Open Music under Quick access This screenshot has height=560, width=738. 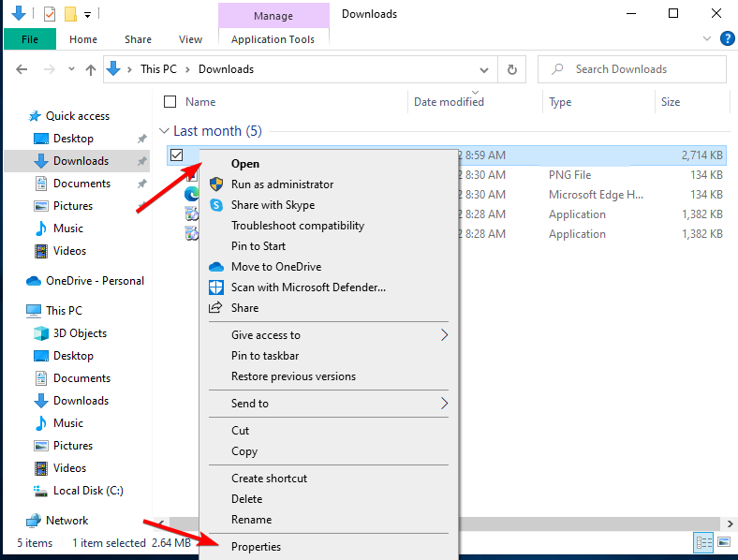coord(68,228)
